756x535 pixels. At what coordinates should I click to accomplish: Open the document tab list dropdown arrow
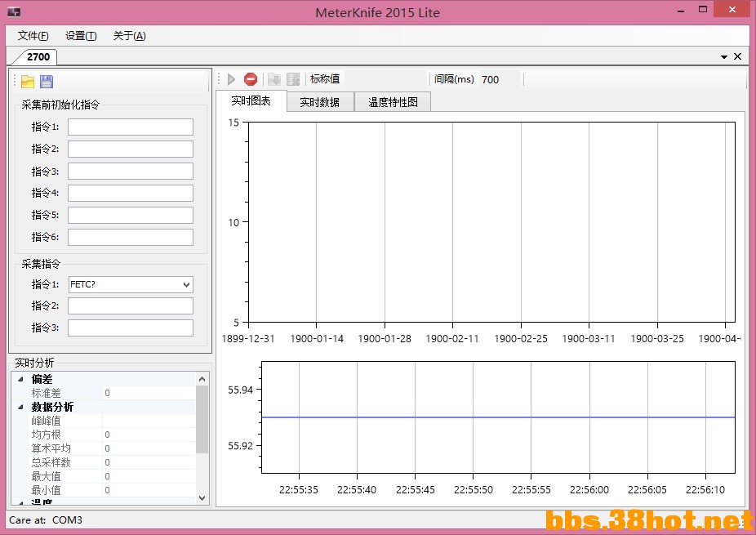coord(723,57)
